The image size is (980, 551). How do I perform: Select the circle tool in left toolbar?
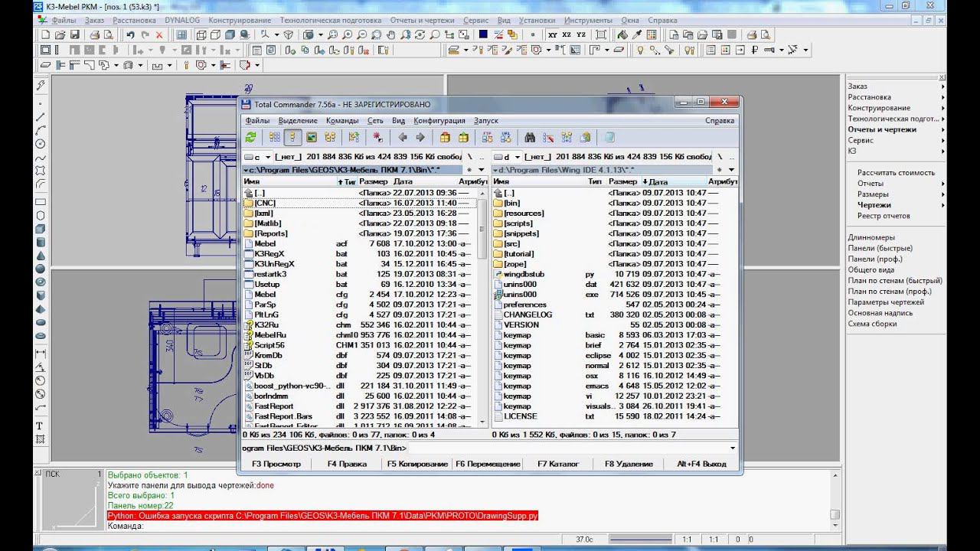tap(40, 144)
